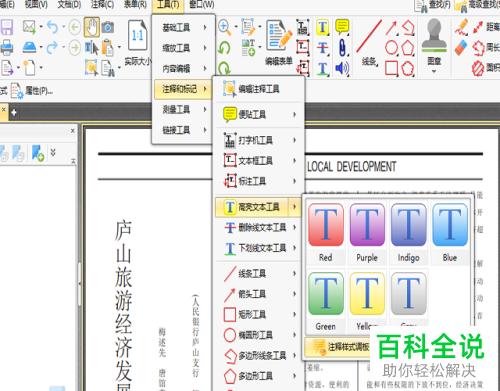Expand the 内容编辑 submenu
The width and height of the screenshot is (500, 391).
coord(183,69)
